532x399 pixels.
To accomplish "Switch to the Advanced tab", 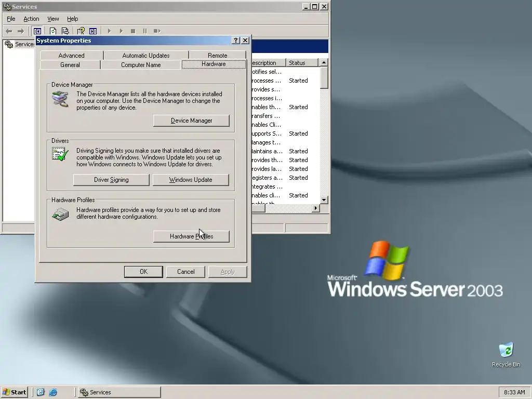I will pos(71,55).
